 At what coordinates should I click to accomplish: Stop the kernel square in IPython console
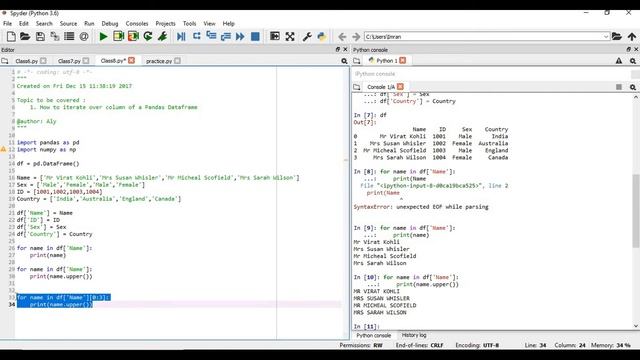(619, 87)
